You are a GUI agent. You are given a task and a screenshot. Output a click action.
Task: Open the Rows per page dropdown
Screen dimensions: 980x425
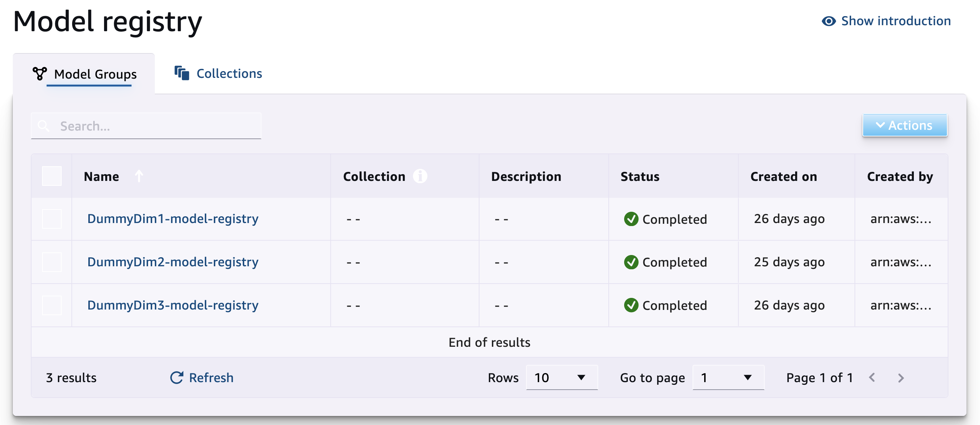point(561,377)
